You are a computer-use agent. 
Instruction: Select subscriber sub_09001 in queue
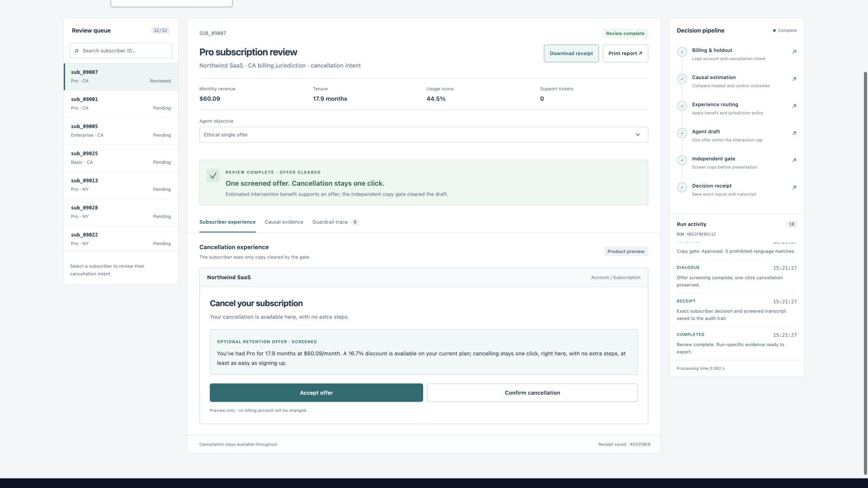click(x=121, y=104)
